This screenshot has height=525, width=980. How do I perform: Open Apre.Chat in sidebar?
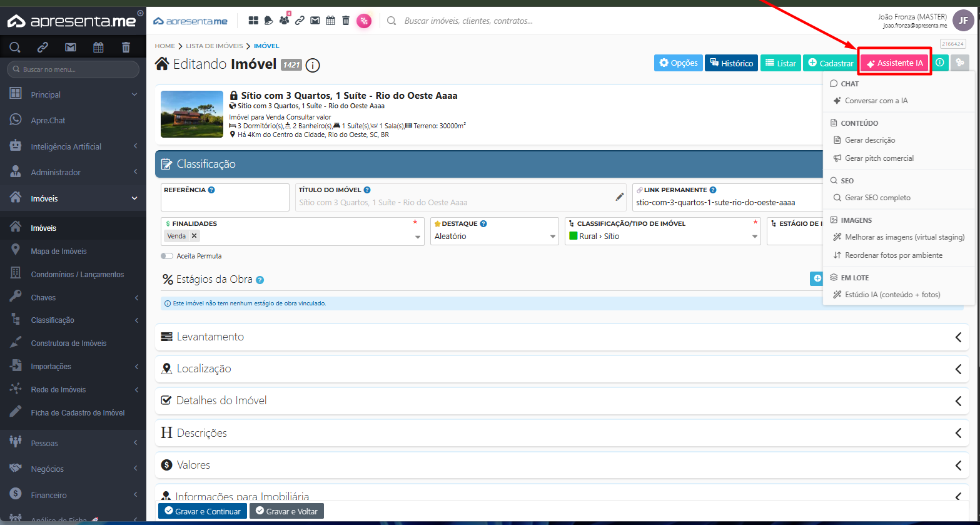(48, 120)
